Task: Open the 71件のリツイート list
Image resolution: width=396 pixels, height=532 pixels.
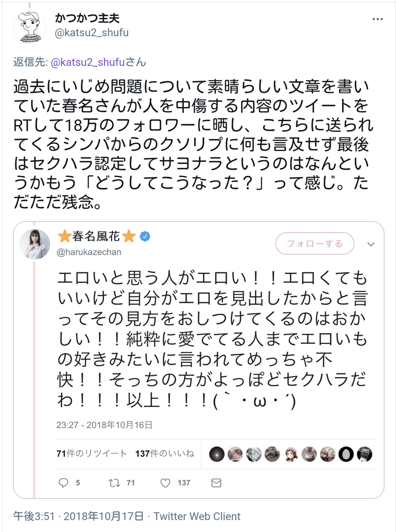Action: pos(92,454)
